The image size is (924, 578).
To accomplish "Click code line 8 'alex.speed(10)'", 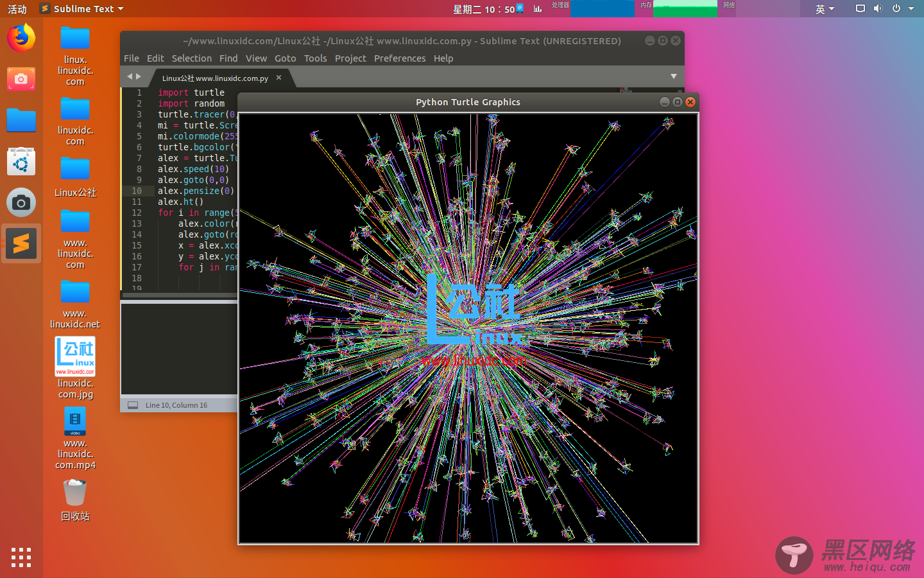I will pos(193,169).
